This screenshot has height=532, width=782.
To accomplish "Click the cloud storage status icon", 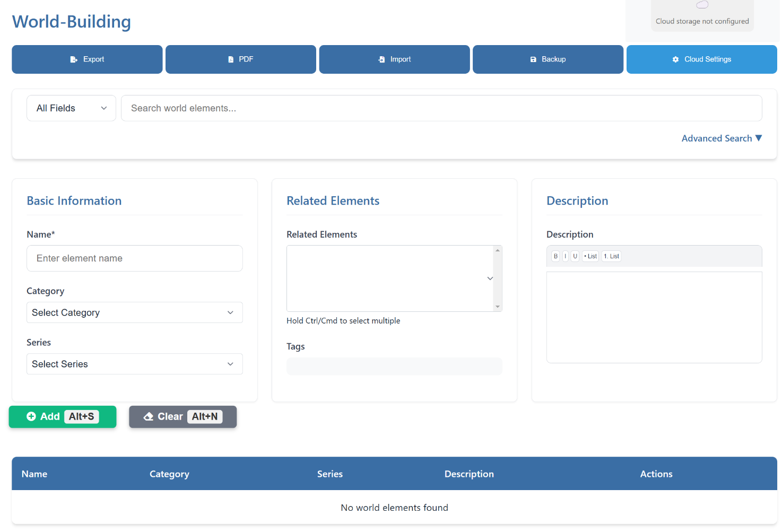I will click(x=702, y=5).
